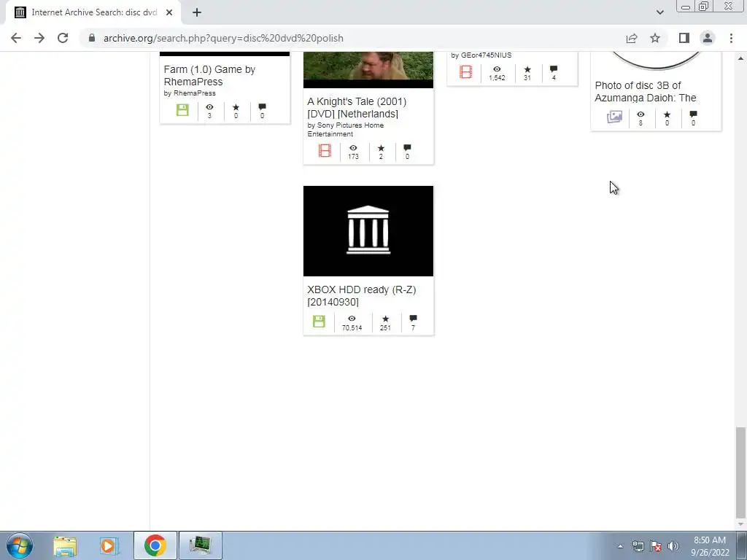Click the movie film icon on Knight's Tale card
Screen dimensions: 747x560
coord(325,150)
